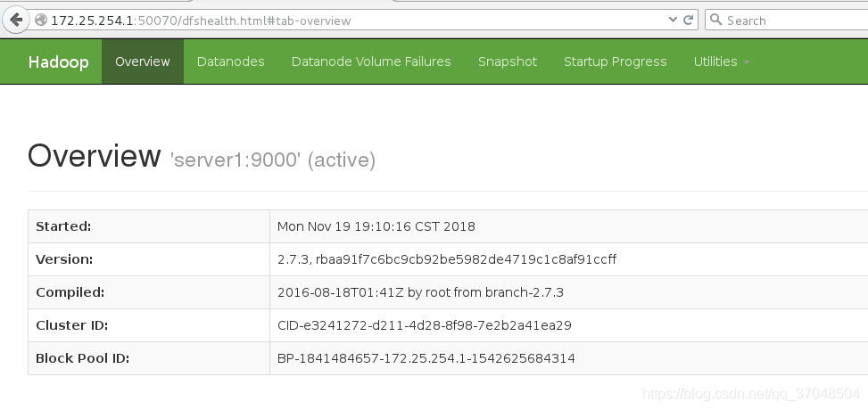Click the search magnifier icon
The height and width of the screenshot is (410, 868).
pos(715,20)
